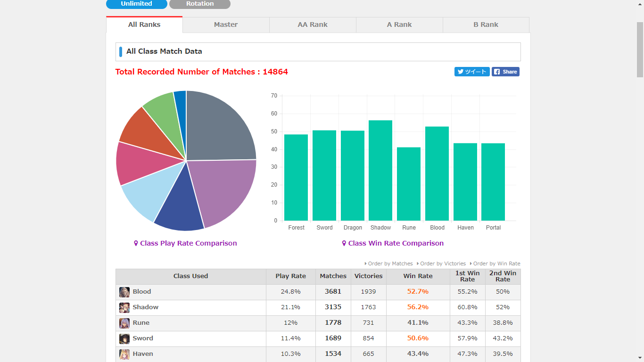Screen dimensions: 644x362
Task: Click Blood's 52.7% win rate cell
Action: [x=418, y=292]
